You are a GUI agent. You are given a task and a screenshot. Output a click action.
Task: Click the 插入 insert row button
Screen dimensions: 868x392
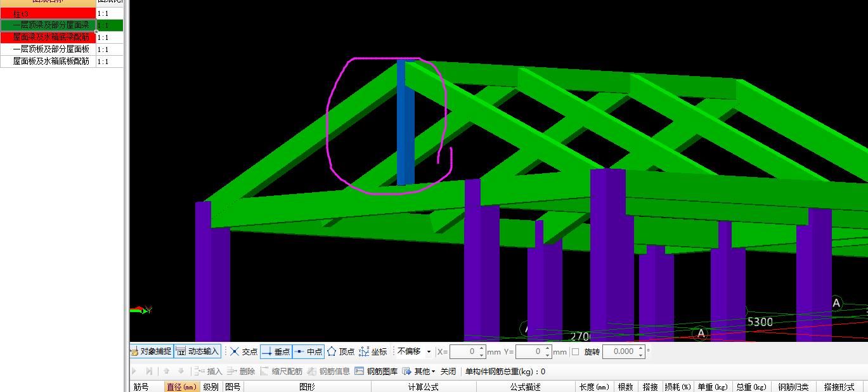(x=208, y=372)
